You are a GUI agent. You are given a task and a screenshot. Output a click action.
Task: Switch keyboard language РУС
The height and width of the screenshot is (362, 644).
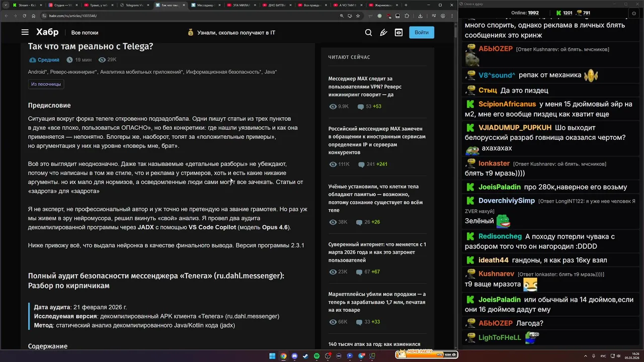pos(603,356)
